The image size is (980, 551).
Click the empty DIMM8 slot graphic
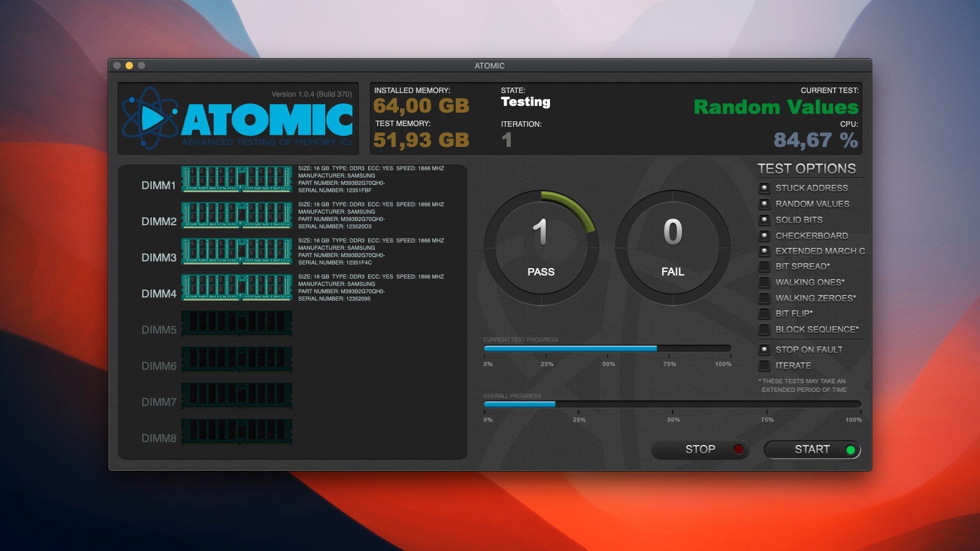coord(236,432)
